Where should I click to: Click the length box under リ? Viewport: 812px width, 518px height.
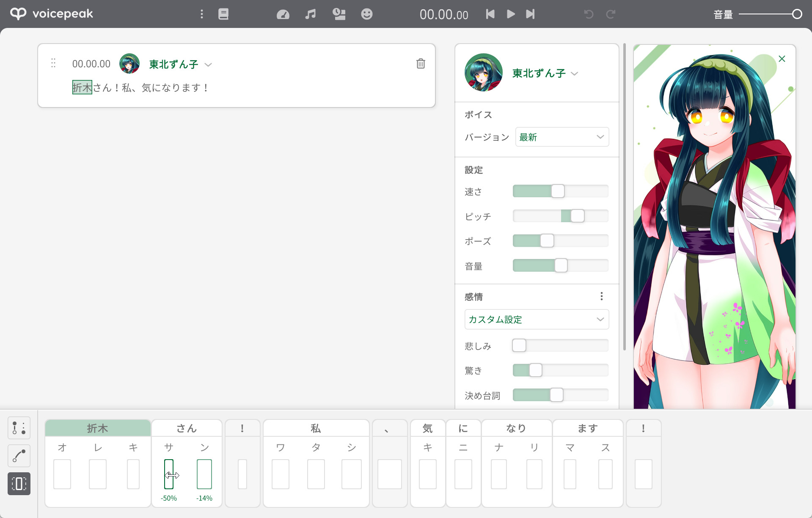tap(534, 474)
